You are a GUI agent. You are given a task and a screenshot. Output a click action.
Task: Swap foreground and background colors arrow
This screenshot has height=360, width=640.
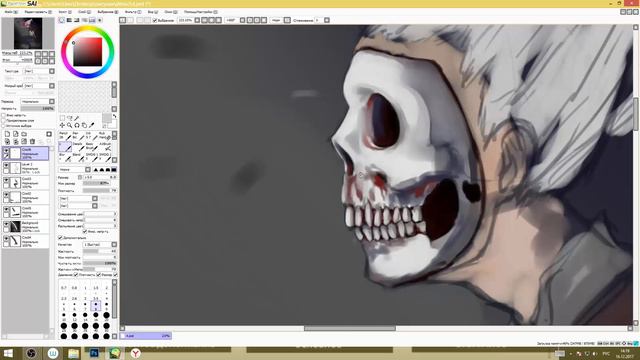[114, 116]
